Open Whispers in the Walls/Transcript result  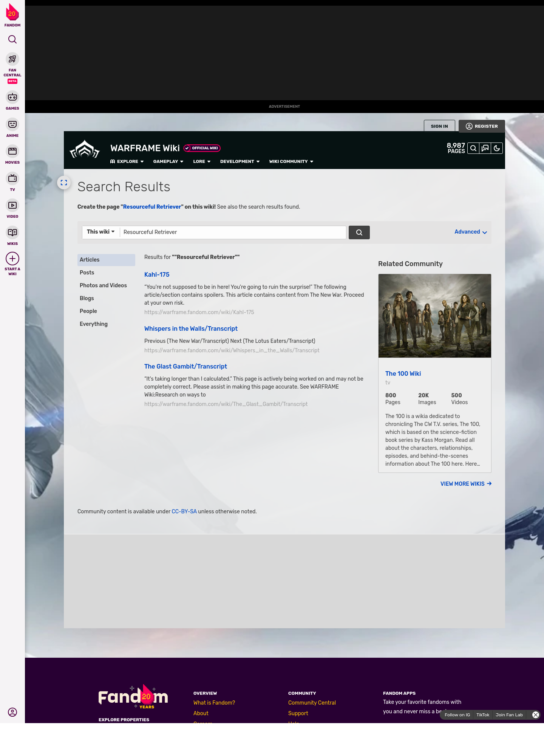tap(191, 329)
